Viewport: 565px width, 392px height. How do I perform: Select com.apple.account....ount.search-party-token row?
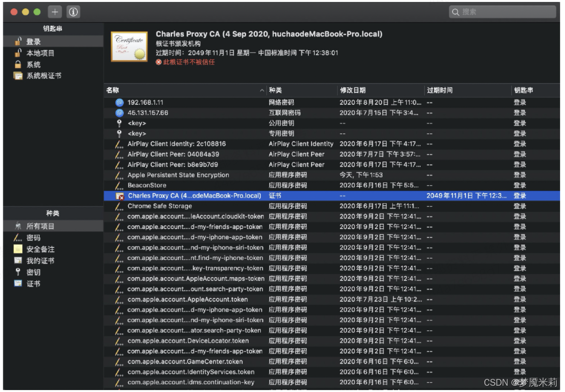(332, 289)
